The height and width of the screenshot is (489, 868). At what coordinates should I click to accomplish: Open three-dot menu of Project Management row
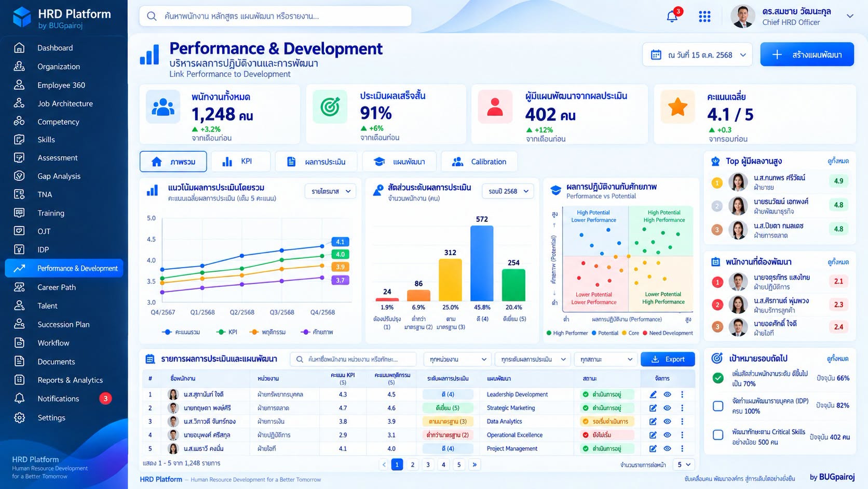682,448
